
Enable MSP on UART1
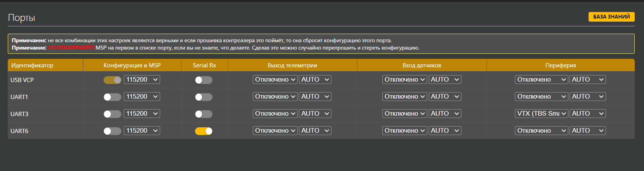tap(112, 97)
